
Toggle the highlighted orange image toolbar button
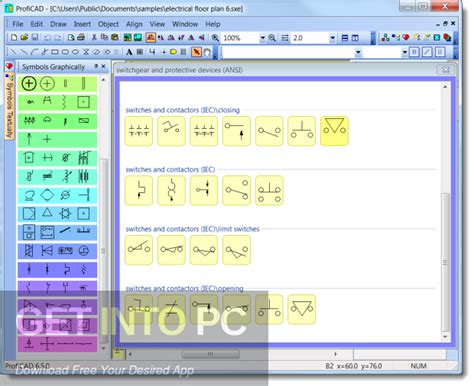coord(151,38)
